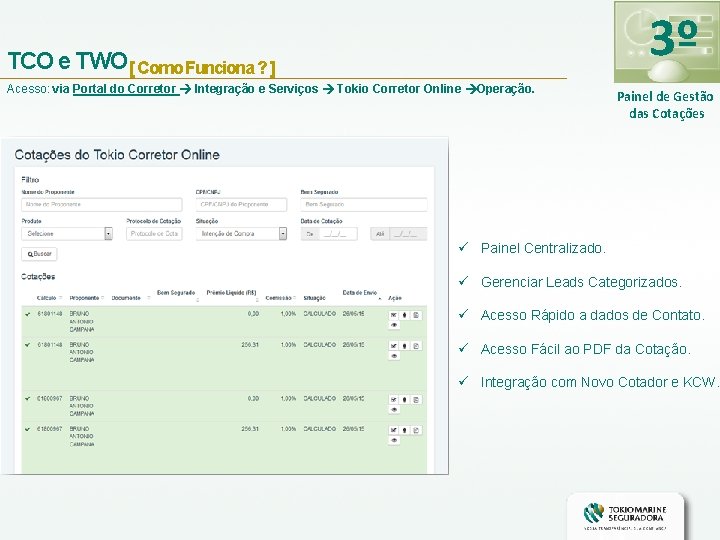Click check-square action icon for 61801148 premium 0,30
This screenshot has width=720, height=540.
coord(394,315)
